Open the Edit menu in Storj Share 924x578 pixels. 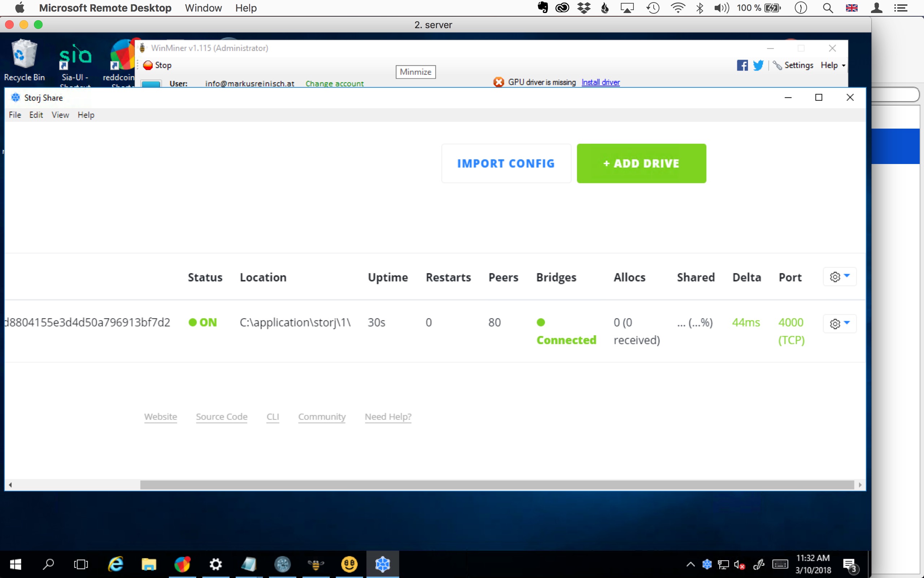(x=36, y=115)
